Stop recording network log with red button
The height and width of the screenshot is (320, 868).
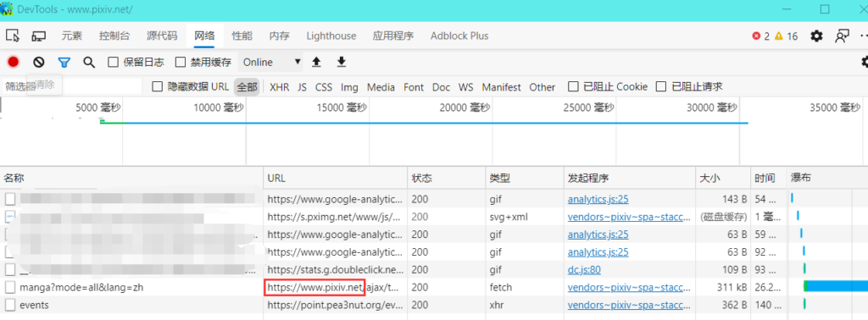[x=14, y=62]
